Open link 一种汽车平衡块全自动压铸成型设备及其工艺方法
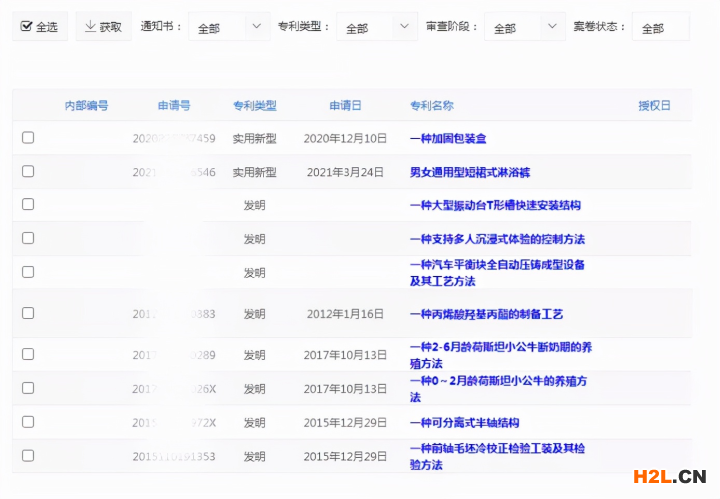Viewport: 720px width, 499px height. point(497,273)
